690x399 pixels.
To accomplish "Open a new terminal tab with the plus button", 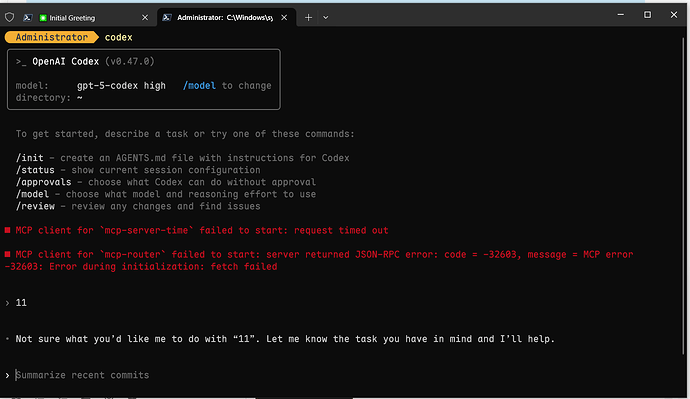I will tap(308, 18).
